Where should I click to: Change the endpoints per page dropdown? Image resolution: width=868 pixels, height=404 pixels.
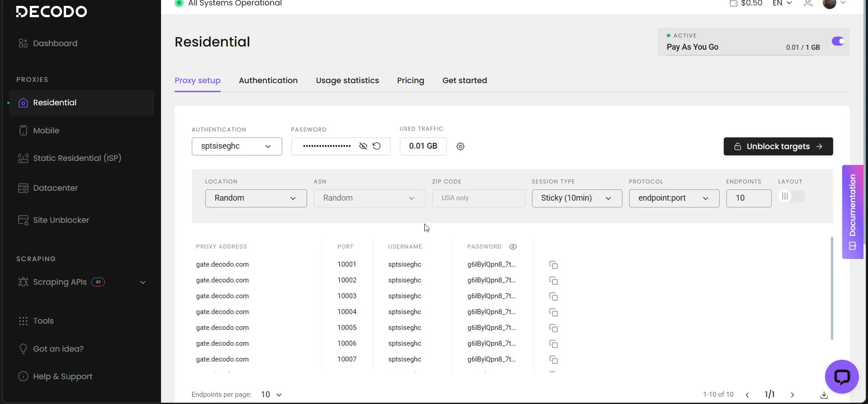point(271,395)
